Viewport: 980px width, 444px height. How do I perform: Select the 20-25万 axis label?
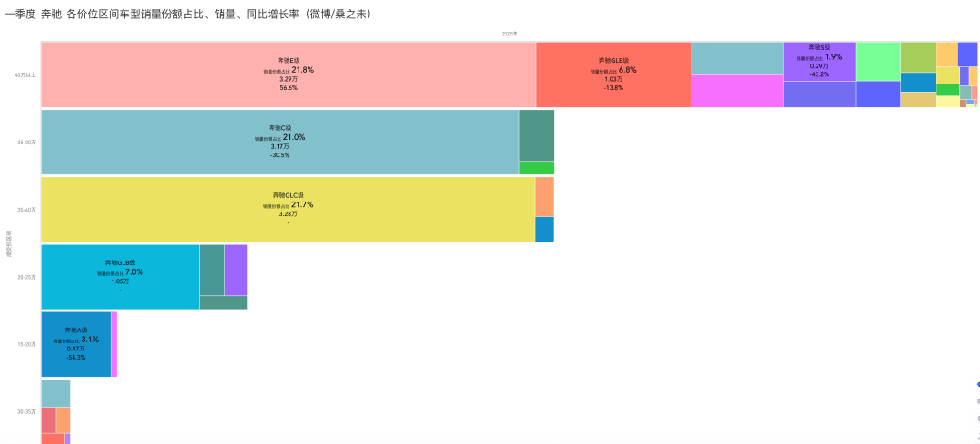[x=27, y=277]
